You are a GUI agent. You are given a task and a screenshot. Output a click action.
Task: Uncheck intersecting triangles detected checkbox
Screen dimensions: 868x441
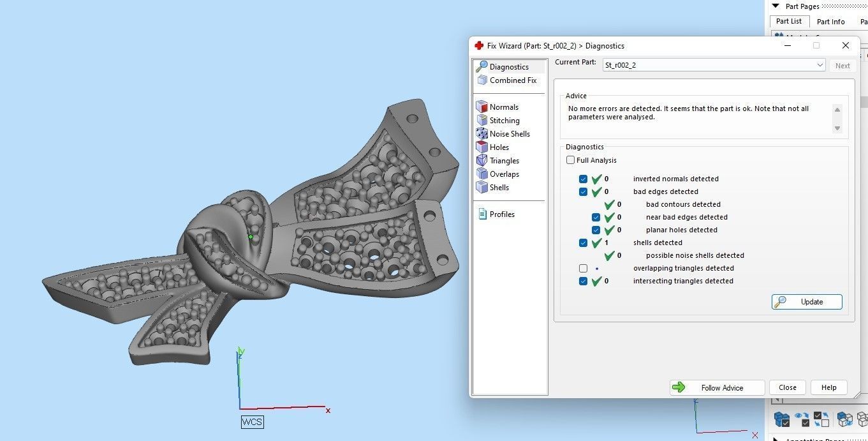[583, 281]
